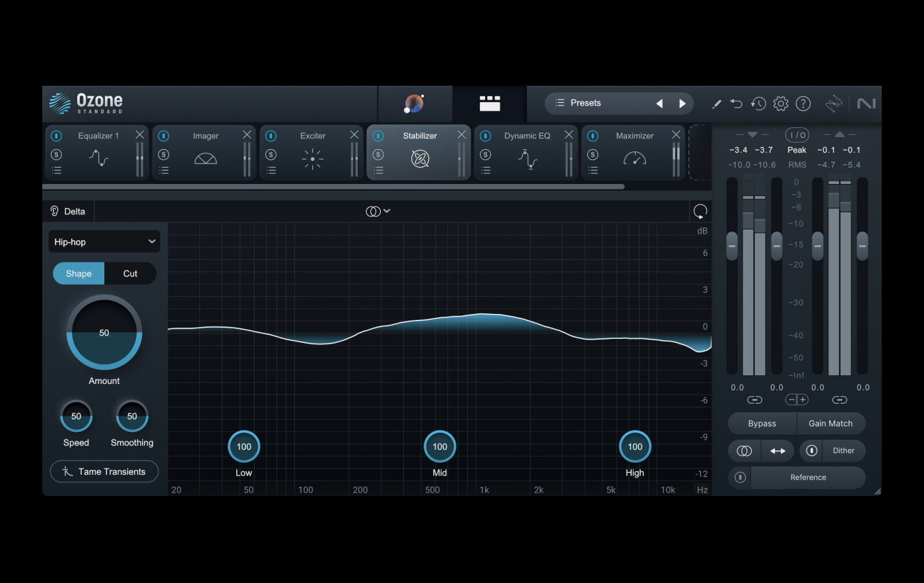Screen dimensions: 924x583
Task: Open the Equalizer 1 preset list icon
Action: (x=57, y=170)
